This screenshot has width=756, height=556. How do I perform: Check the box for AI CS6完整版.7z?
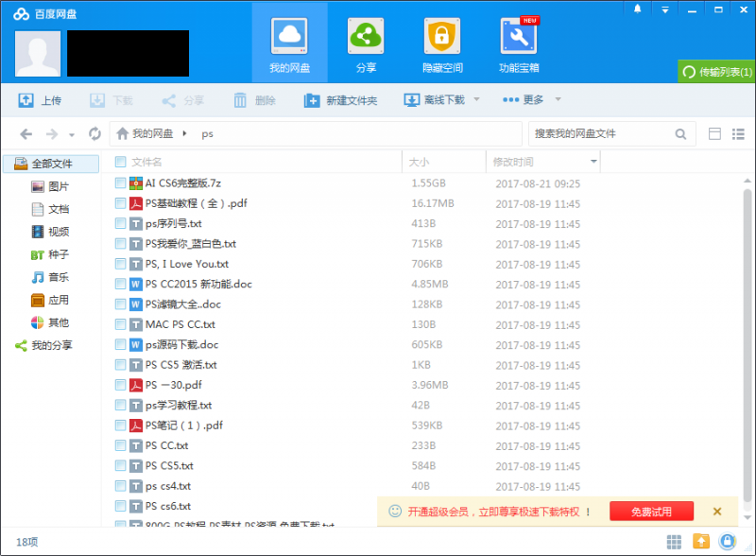(x=121, y=182)
